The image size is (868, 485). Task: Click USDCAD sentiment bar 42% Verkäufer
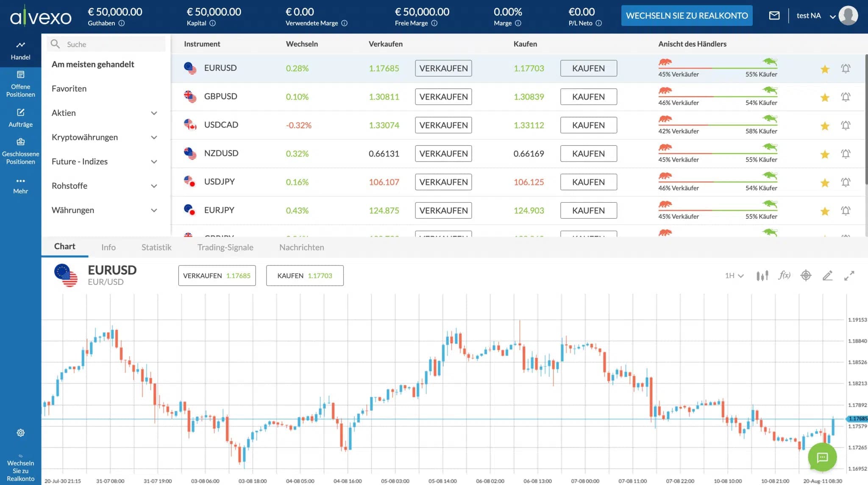[718, 125]
